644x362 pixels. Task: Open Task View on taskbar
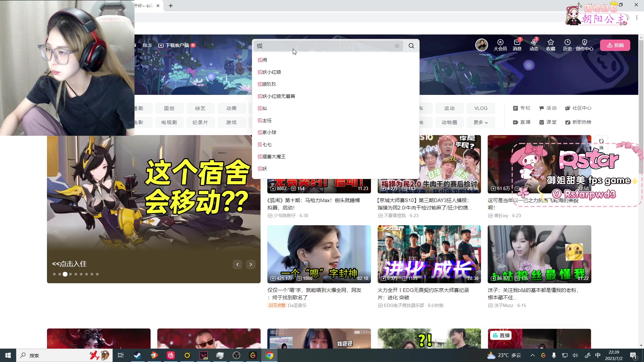pos(121,355)
